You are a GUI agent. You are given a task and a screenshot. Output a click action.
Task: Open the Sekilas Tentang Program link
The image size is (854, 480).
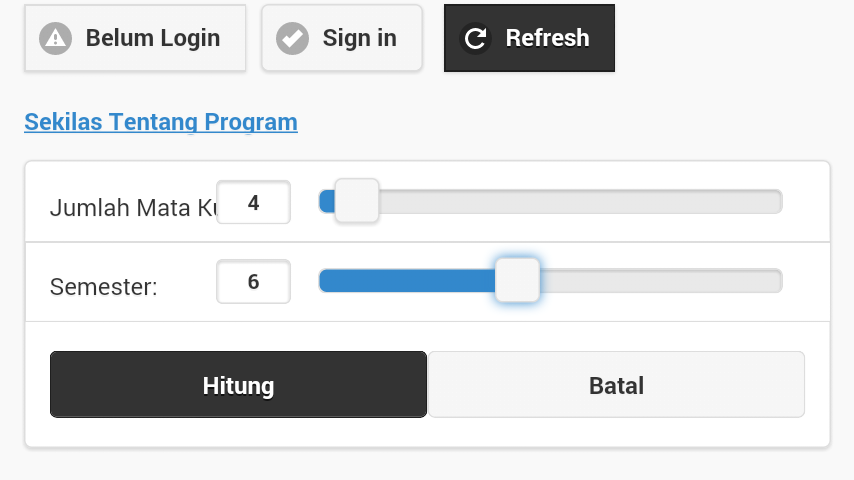161,121
